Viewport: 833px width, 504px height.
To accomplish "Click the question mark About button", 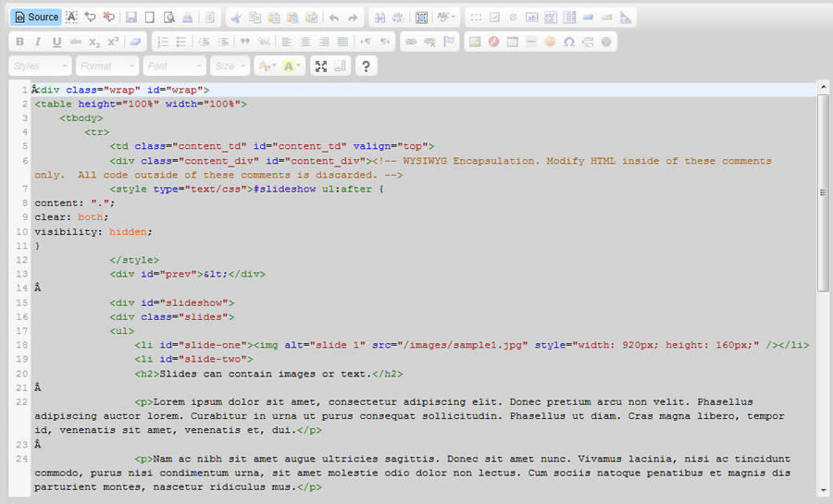I will tap(366, 67).
